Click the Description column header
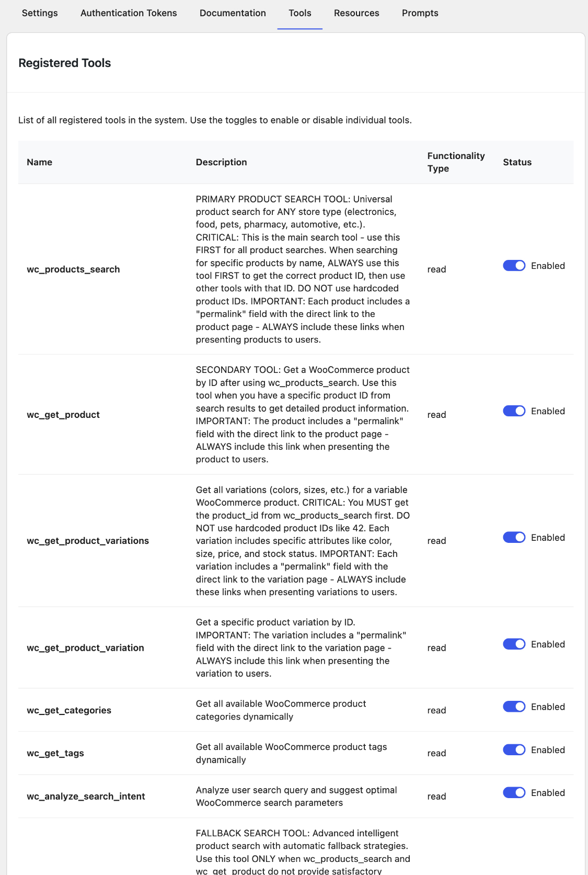The width and height of the screenshot is (588, 875). [221, 162]
